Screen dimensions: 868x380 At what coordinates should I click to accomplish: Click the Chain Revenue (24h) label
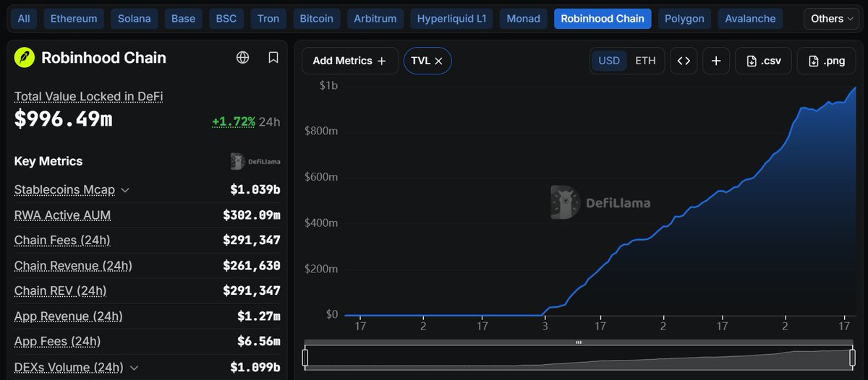[73, 266]
